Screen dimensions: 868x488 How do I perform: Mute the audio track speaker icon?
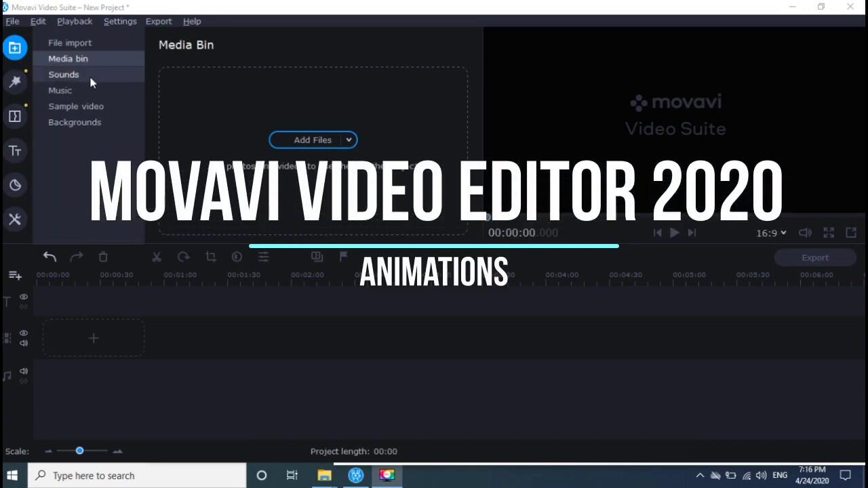click(x=24, y=371)
